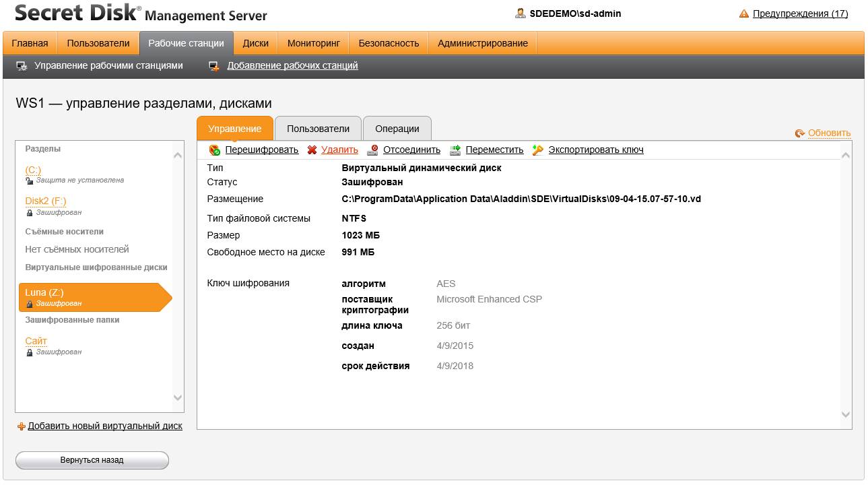Image resolution: width=868 pixels, height=485 pixels.
Task: Click the Вернуться назад button
Action: click(x=92, y=460)
